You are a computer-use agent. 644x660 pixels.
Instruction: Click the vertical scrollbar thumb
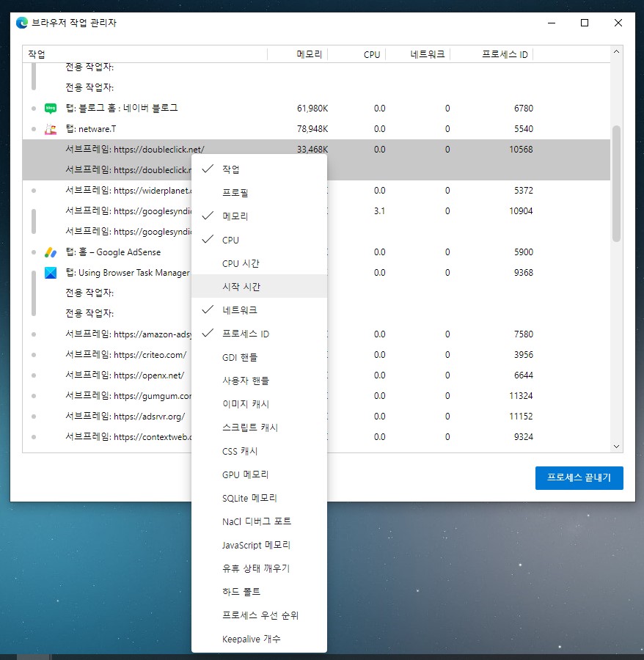(x=616, y=183)
